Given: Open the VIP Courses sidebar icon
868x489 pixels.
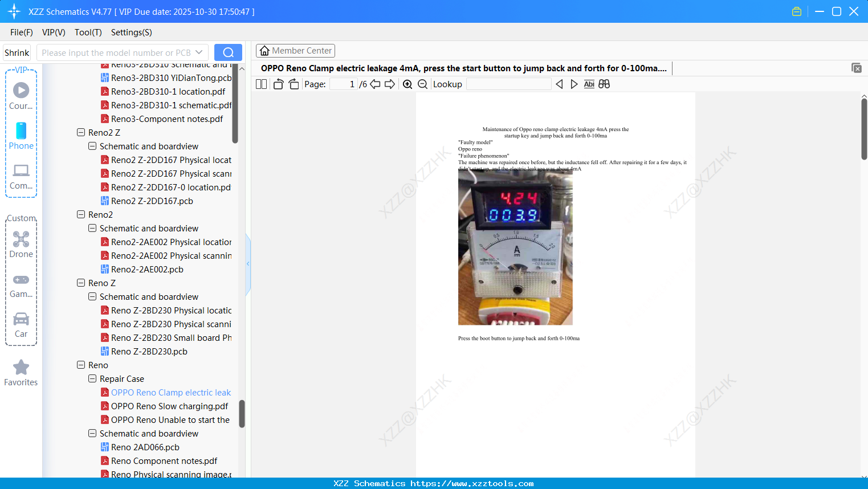Looking at the screenshot, I should [x=21, y=96].
